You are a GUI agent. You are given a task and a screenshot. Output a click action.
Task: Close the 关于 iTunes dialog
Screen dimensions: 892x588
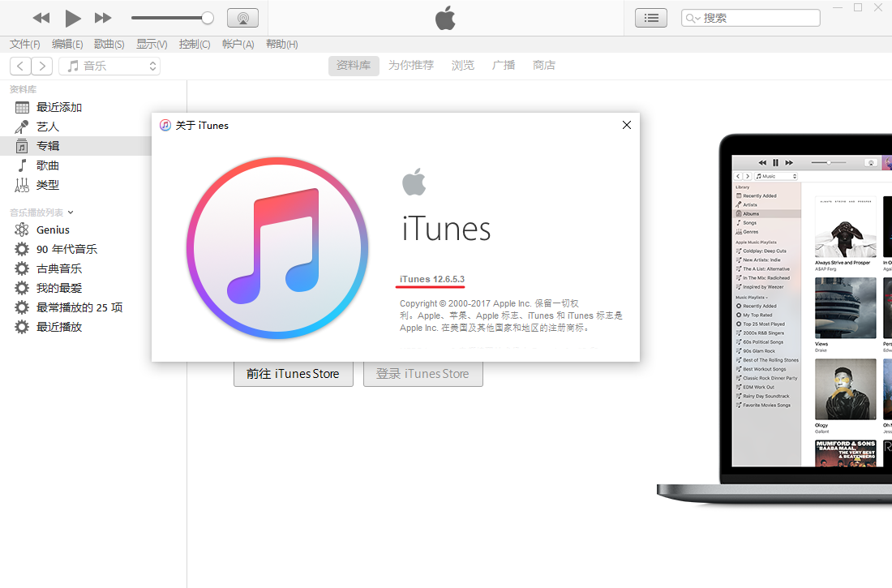pyautogui.click(x=626, y=125)
